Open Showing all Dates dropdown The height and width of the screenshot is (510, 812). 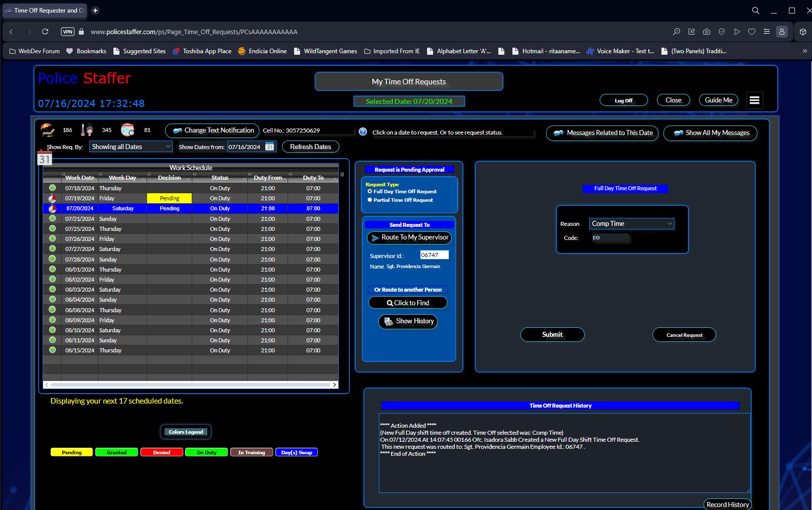tap(131, 147)
